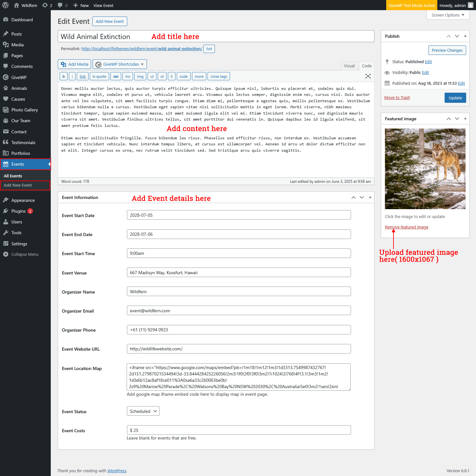The width and height of the screenshot is (476, 476).
Task: Click the WordPress logo icon
Action: [x=5, y=5]
